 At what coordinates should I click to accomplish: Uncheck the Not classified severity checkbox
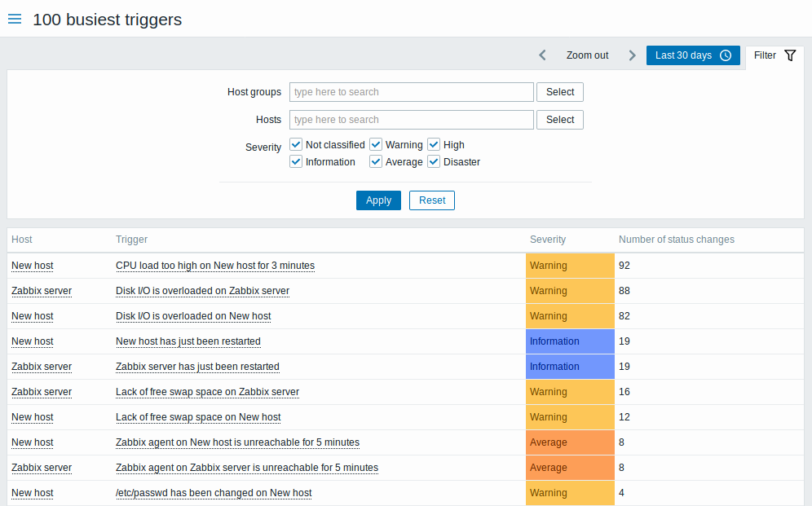(x=296, y=144)
